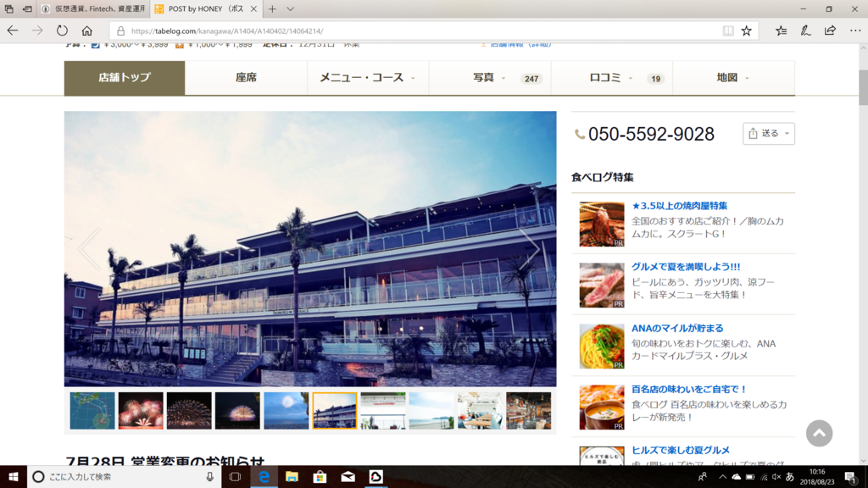Open グルメで夏を満喫しよう!!! link
The height and width of the screenshot is (488, 868).
[686, 267]
